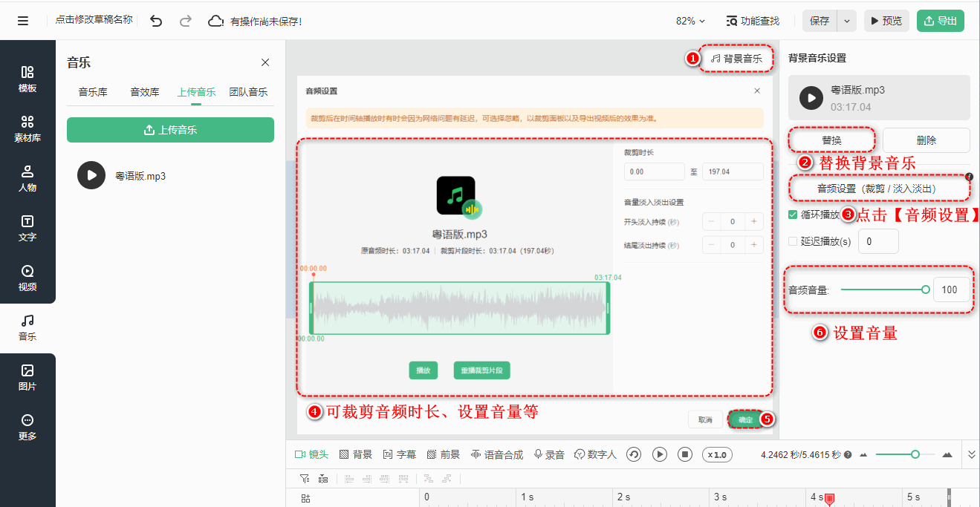Select the 背景 timeline tab
The image size is (980, 507).
[x=356, y=454]
